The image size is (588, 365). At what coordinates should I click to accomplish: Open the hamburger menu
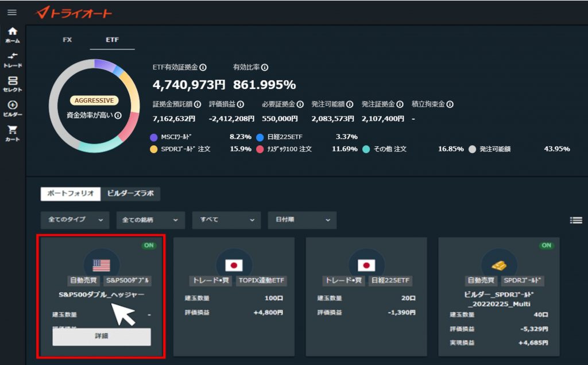(12, 13)
